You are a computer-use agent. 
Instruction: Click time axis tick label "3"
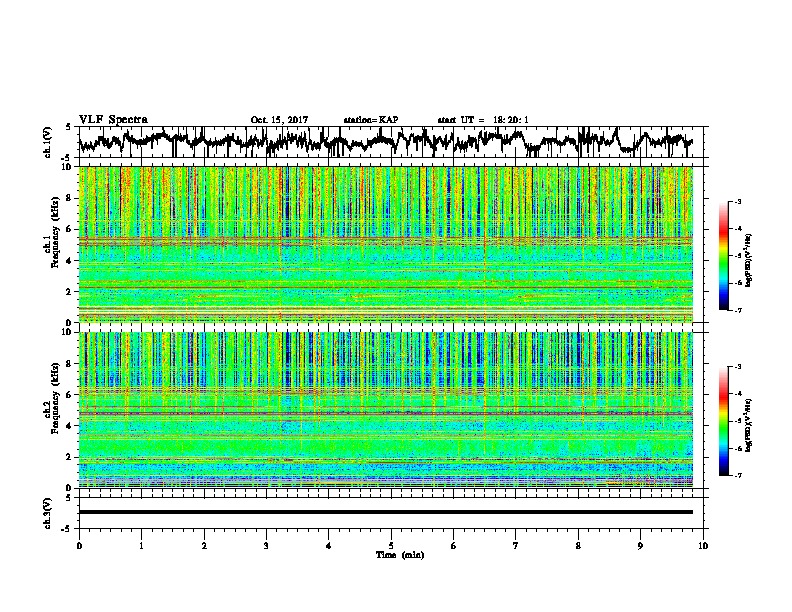tap(266, 546)
